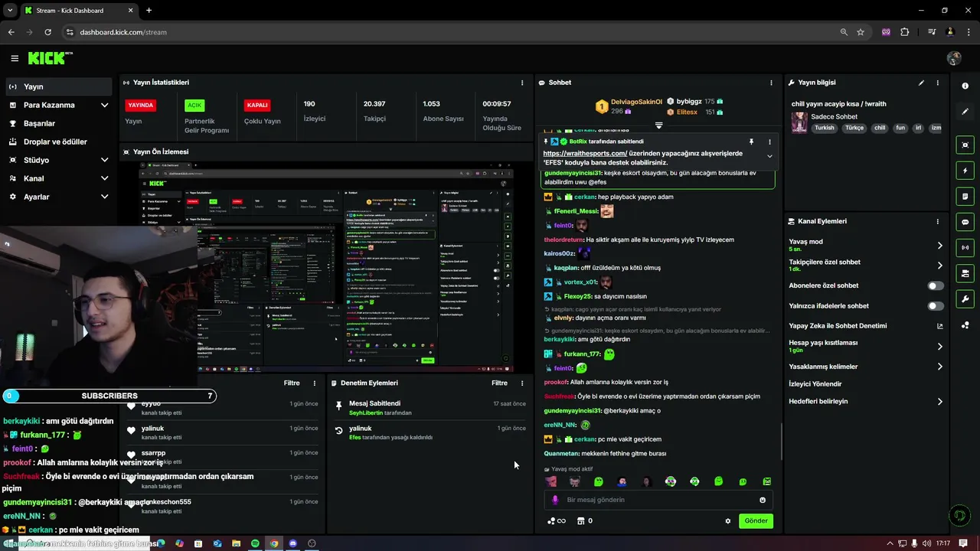Expand the Stüdyo sidebar section
The width and height of the screenshot is (980, 551).
click(104, 160)
